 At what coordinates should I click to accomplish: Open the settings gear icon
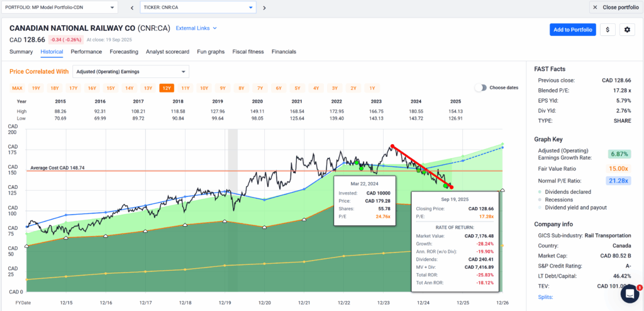(x=627, y=30)
